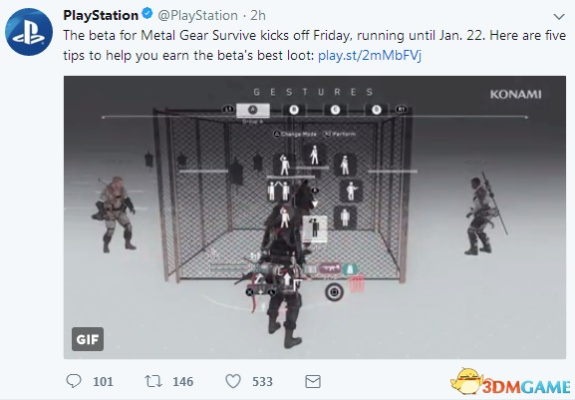
Task: Click the highlighted salute gesture icon
Action: click(315, 228)
